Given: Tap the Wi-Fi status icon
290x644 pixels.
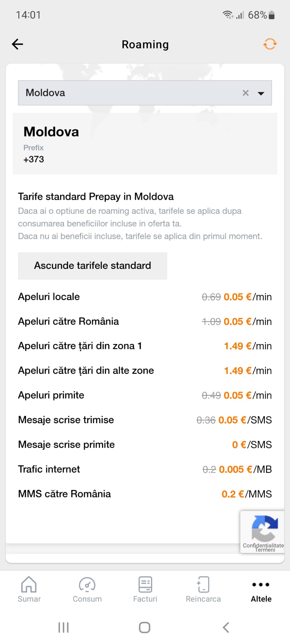Looking at the screenshot, I should 227,15.
